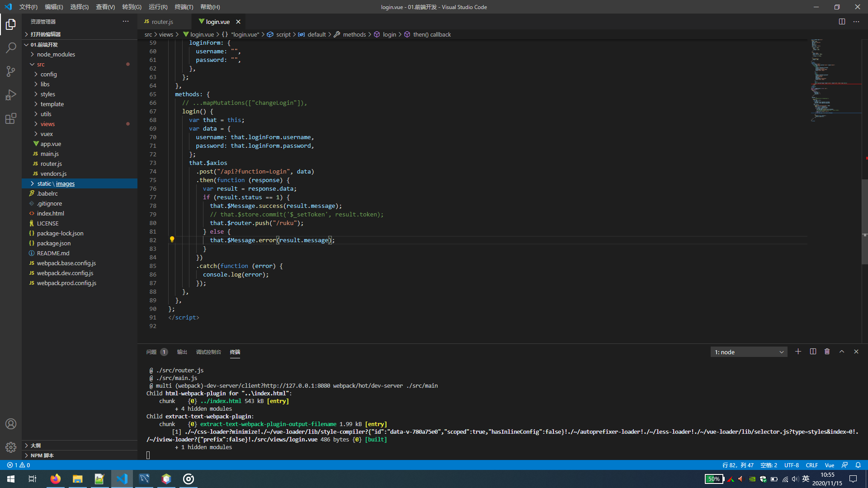
Task: Click the split editor right icon
Action: coord(842,22)
